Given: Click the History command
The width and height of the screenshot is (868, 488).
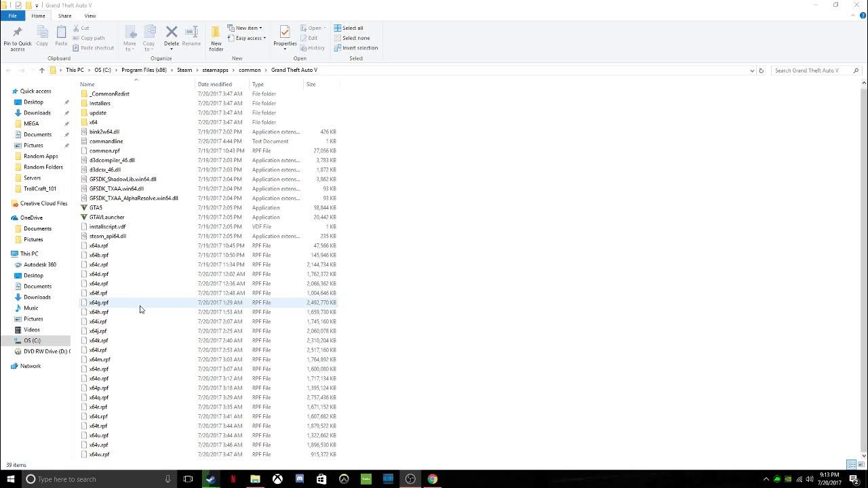Looking at the screenshot, I should pyautogui.click(x=313, y=48).
